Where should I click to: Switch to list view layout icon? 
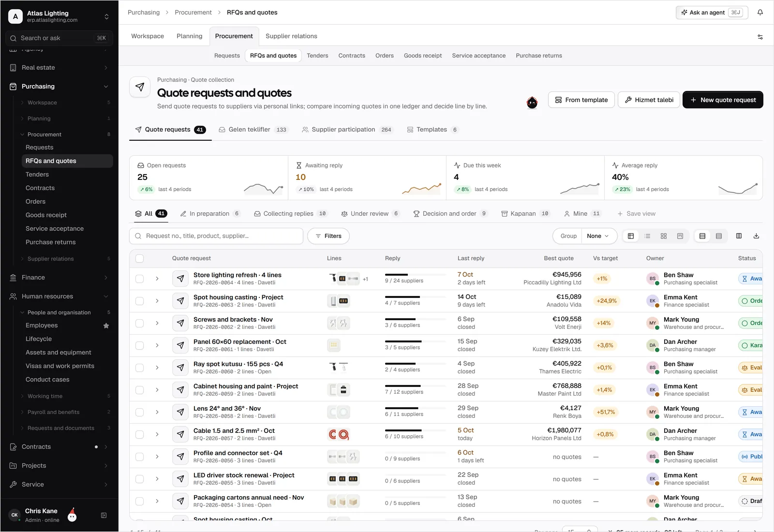click(647, 236)
